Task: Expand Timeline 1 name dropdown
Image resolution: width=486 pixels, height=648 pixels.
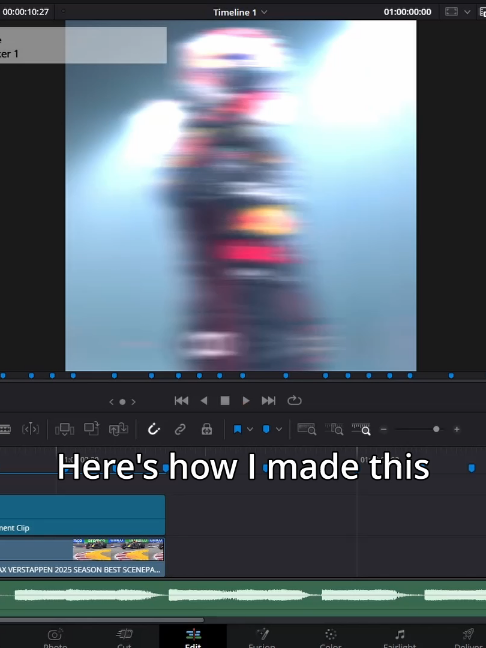Action: point(264,12)
